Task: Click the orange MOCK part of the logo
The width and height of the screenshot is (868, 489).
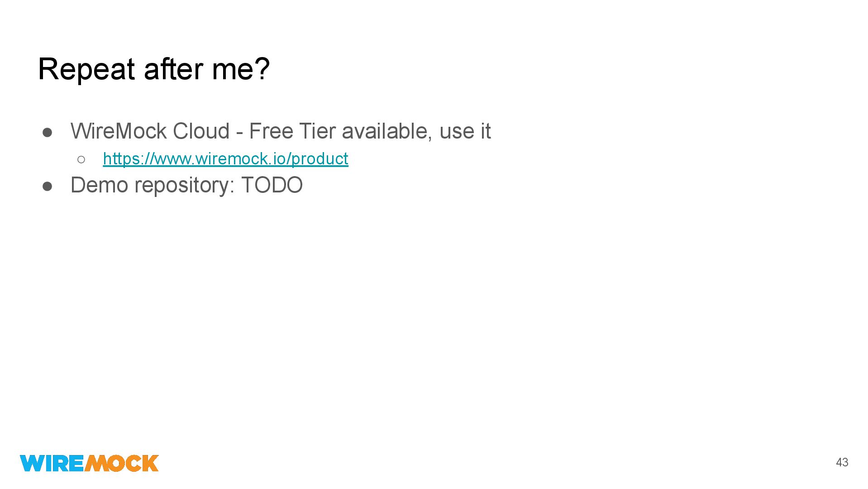Action: (x=122, y=463)
